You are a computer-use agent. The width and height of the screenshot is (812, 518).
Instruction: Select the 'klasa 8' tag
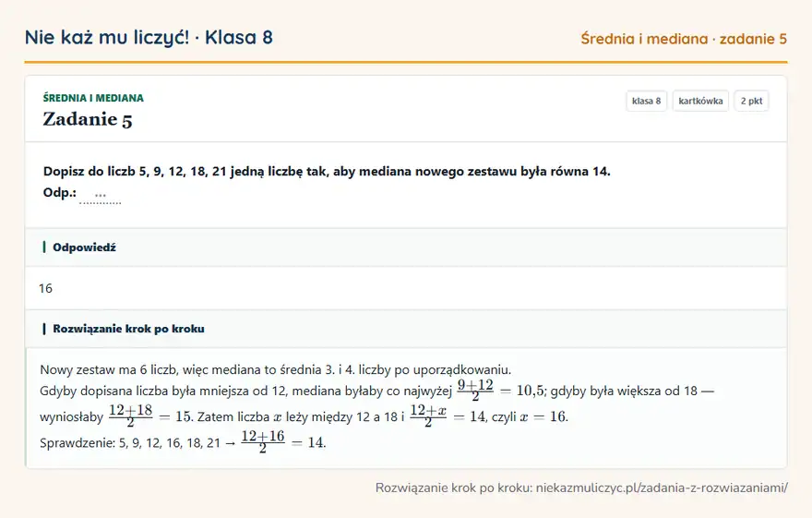click(646, 101)
